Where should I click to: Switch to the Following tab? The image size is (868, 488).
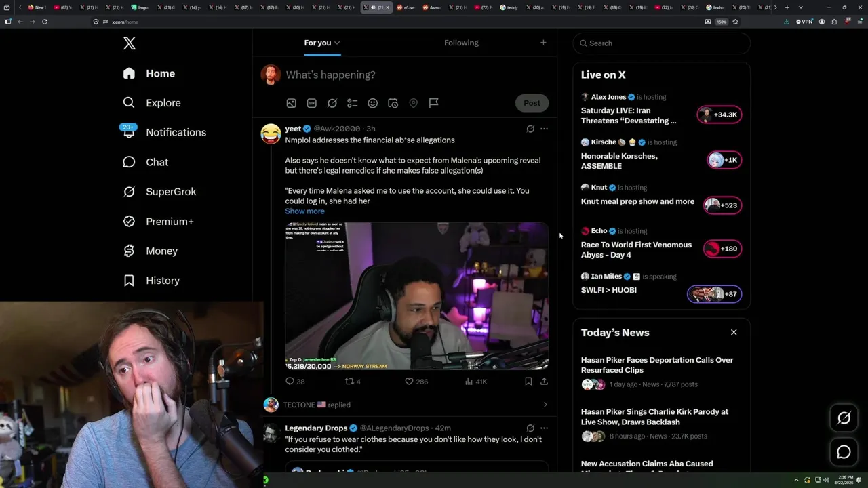[x=461, y=43]
